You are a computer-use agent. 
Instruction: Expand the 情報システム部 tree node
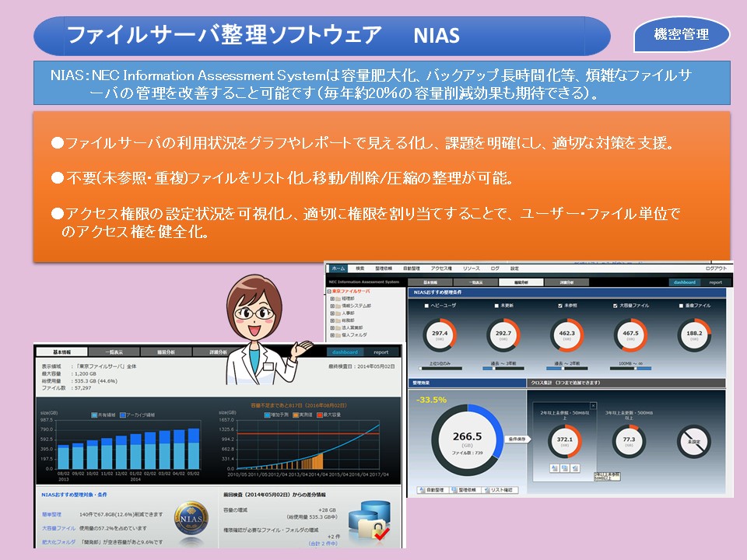click(332, 306)
